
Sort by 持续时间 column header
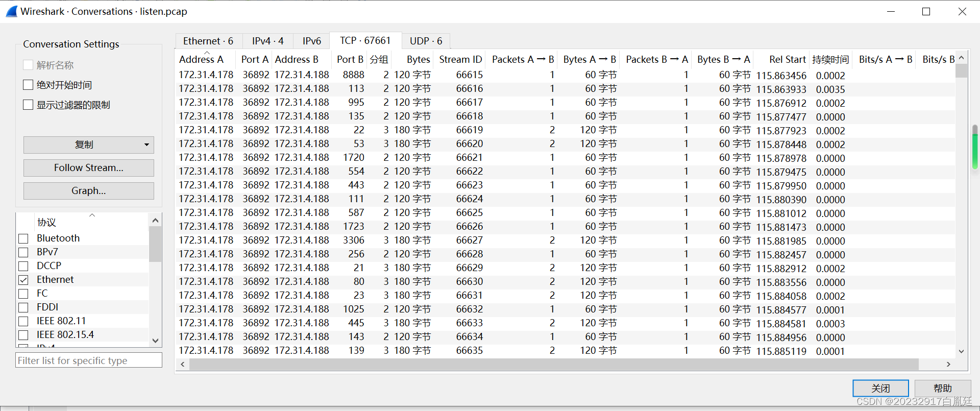click(x=830, y=60)
